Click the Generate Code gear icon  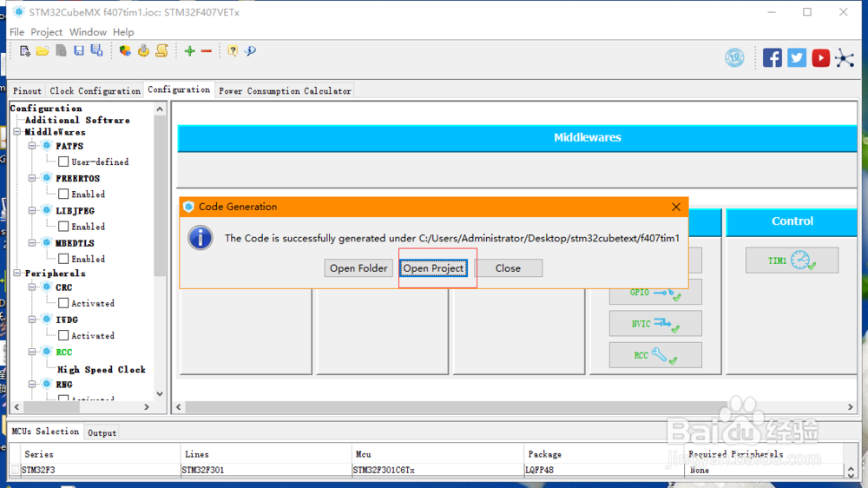[x=143, y=51]
